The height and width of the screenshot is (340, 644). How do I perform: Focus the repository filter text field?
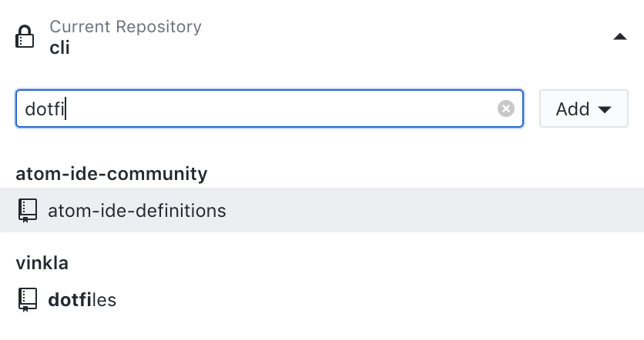[x=270, y=109]
